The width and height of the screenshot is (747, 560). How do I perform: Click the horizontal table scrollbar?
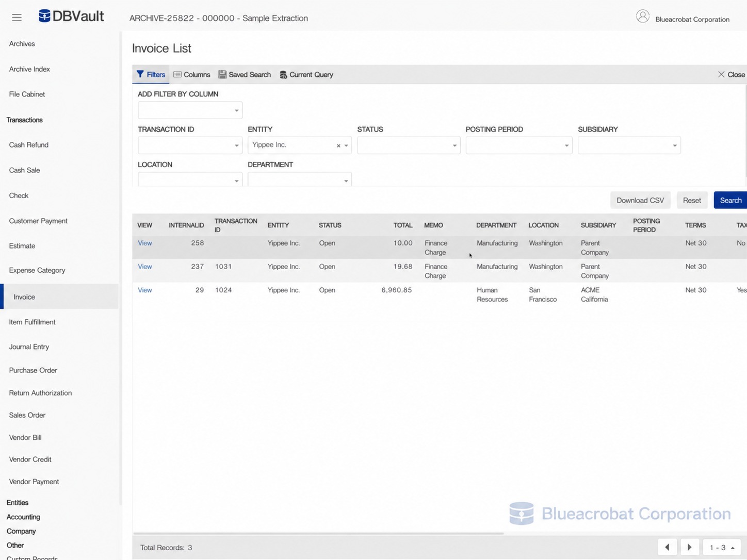coord(318,533)
